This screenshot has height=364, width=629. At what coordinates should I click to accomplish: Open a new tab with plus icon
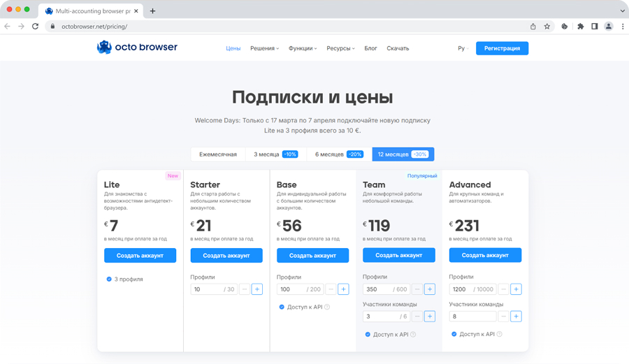pyautogui.click(x=152, y=10)
